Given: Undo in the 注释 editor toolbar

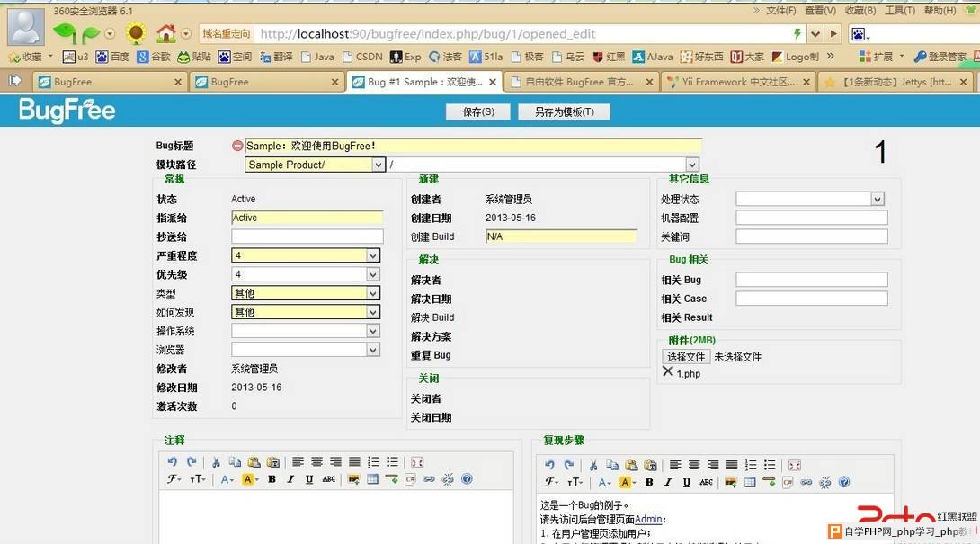Looking at the screenshot, I should tap(173, 462).
